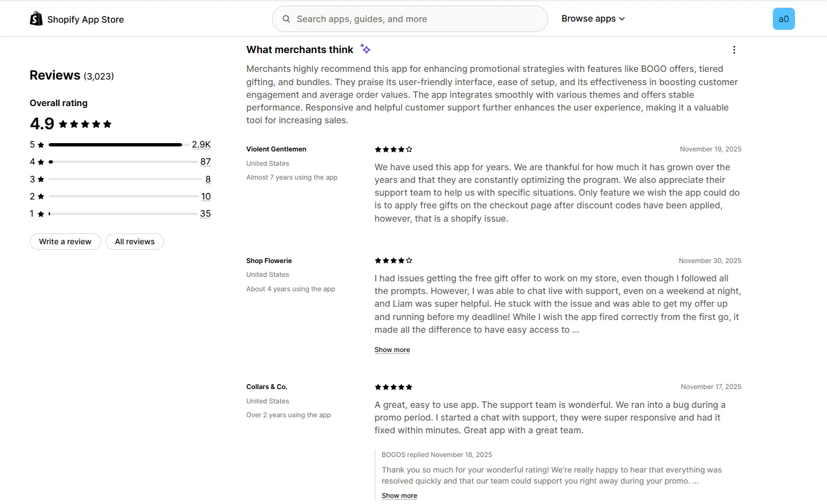Screen dimensions: 827x504
Task: Filter reviews by 1-star count 35
Action: (205, 214)
